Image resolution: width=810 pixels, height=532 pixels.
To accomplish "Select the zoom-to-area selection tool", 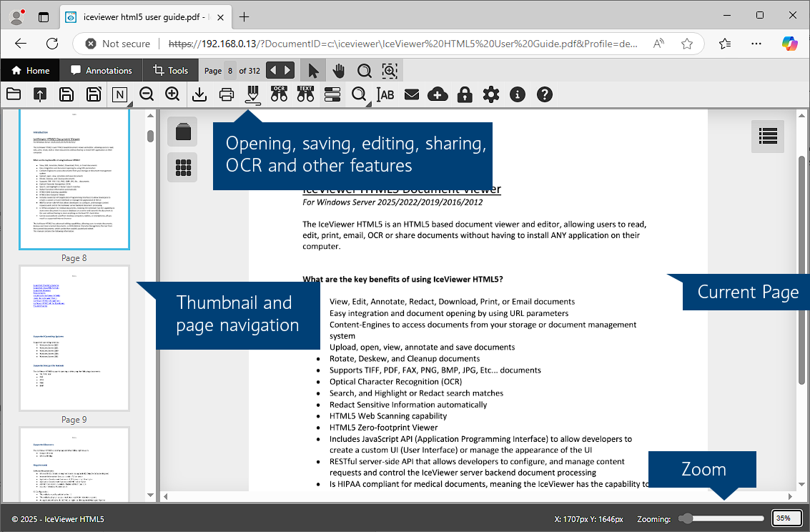I will pyautogui.click(x=390, y=70).
